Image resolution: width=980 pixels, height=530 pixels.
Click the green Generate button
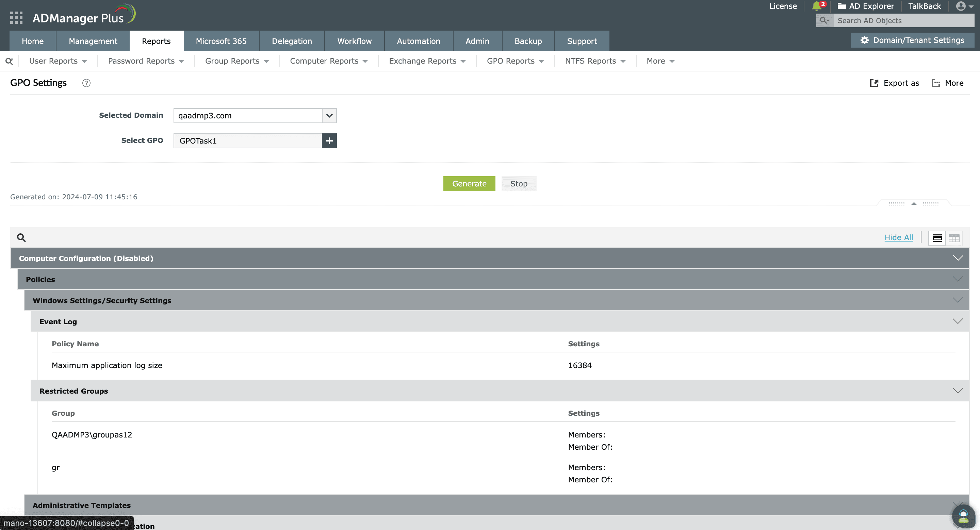469,184
